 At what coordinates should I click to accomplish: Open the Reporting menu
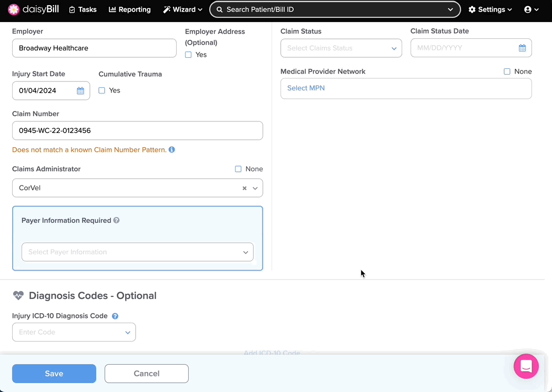pyautogui.click(x=130, y=9)
